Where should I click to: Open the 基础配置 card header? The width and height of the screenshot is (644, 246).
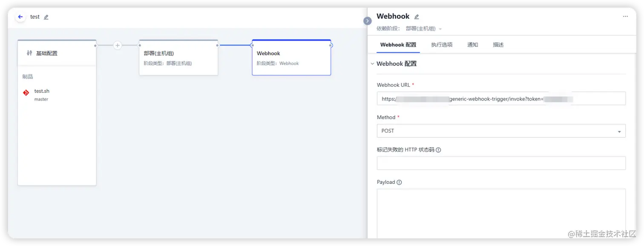57,53
